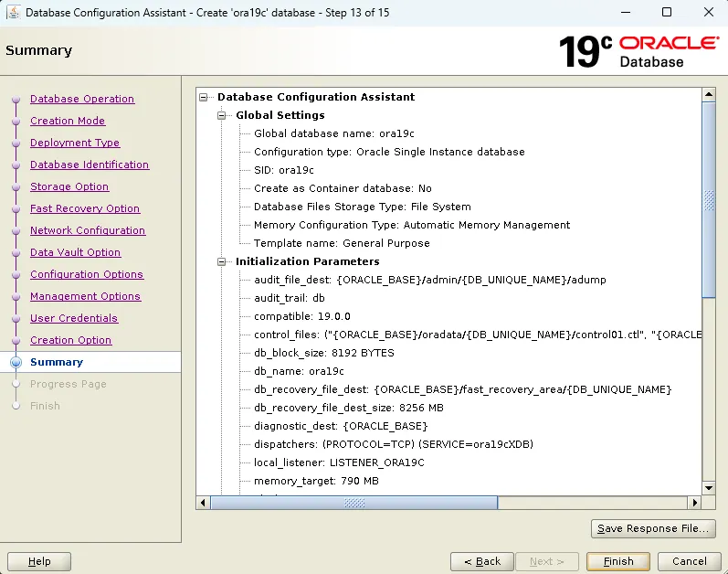Select 'Create as Container database: No' row

tap(343, 188)
